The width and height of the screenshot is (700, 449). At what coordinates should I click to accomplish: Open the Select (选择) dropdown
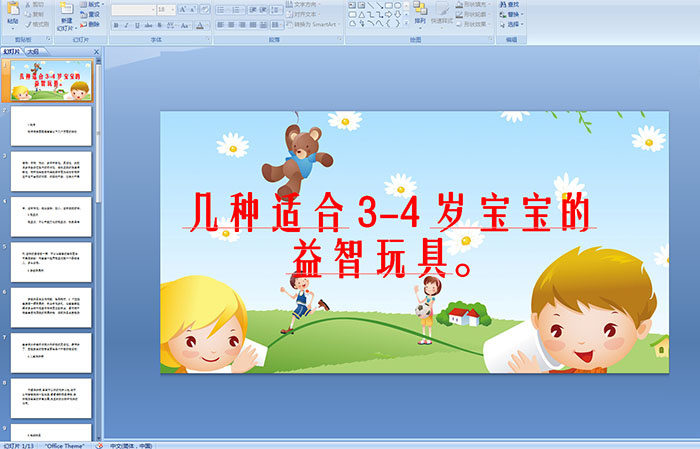[x=511, y=24]
